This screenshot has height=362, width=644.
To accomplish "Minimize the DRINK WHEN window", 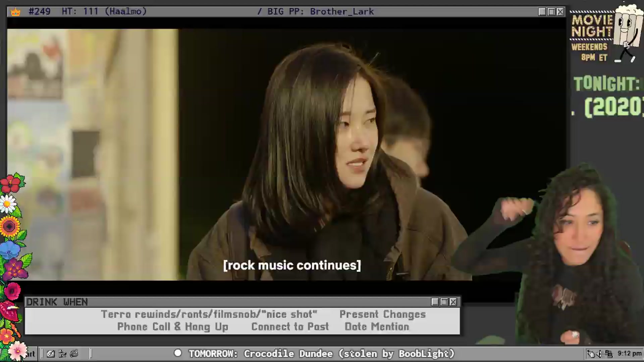I will tap(435, 302).
